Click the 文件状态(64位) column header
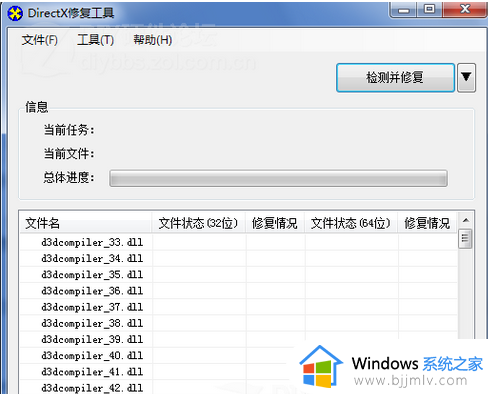The width and height of the screenshot is (488, 394). [x=351, y=223]
